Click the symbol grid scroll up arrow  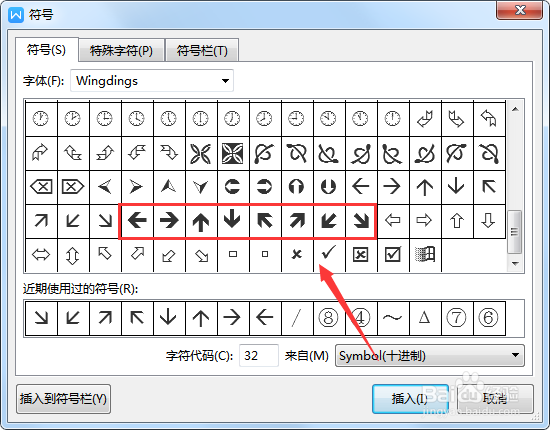click(x=515, y=109)
